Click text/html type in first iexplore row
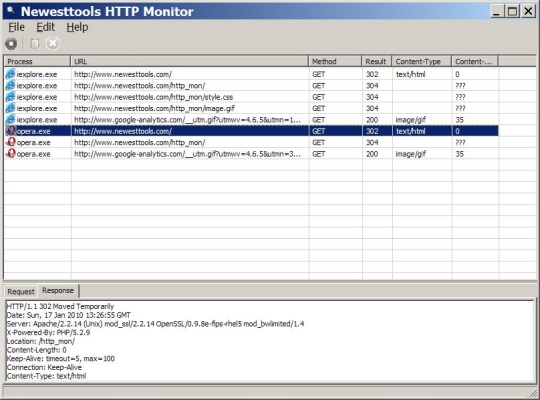This screenshot has width=540, height=400. point(411,74)
